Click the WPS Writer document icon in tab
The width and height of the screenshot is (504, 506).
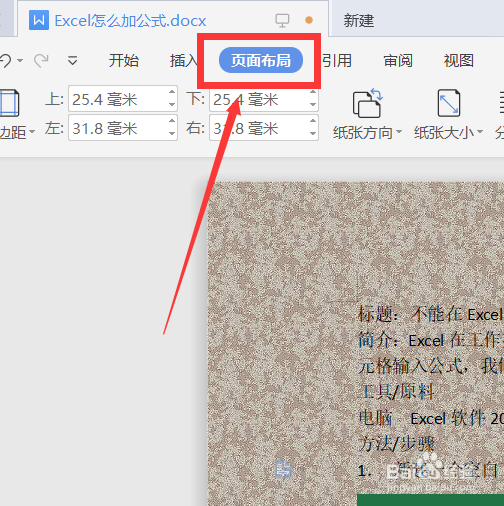(x=39, y=20)
